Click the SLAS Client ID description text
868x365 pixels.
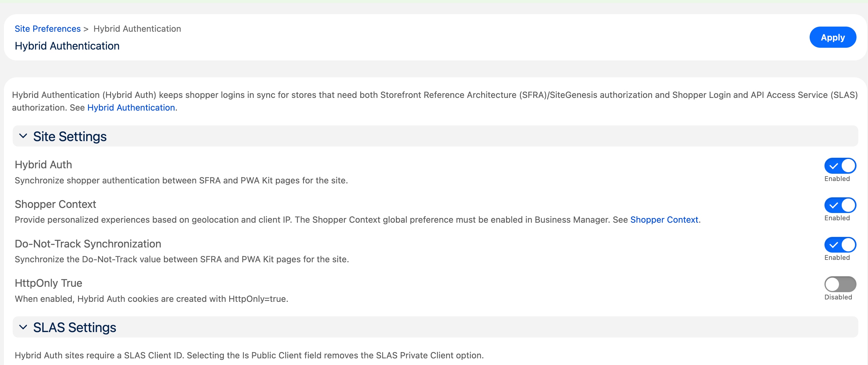[249, 355]
